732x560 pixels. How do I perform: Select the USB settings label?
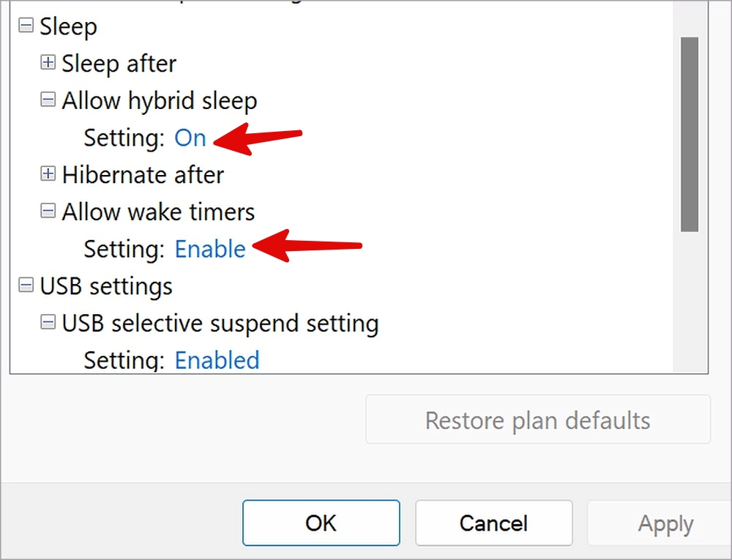(106, 286)
